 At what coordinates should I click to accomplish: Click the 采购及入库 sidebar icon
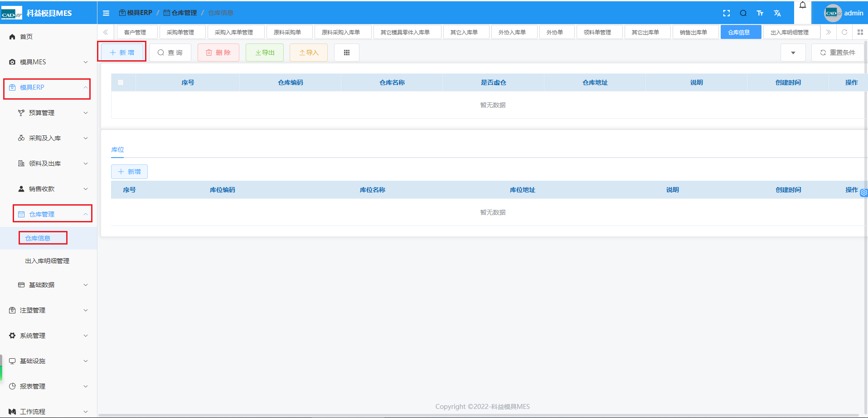pyautogui.click(x=21, y=138)
